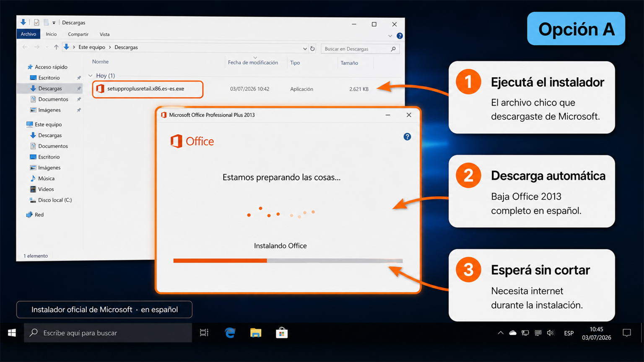Image resolution: width=644 pixels, height=362 pixels.
Task: Launch Microsoft Edge from taskbar
Action: click(230, 333)
